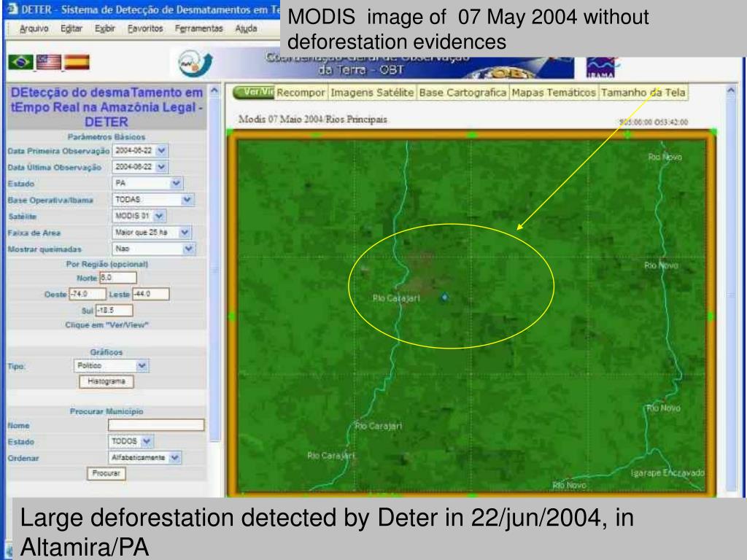Expand Data Última Observação dropdown
747x560 pixels.
click(161, 167)
